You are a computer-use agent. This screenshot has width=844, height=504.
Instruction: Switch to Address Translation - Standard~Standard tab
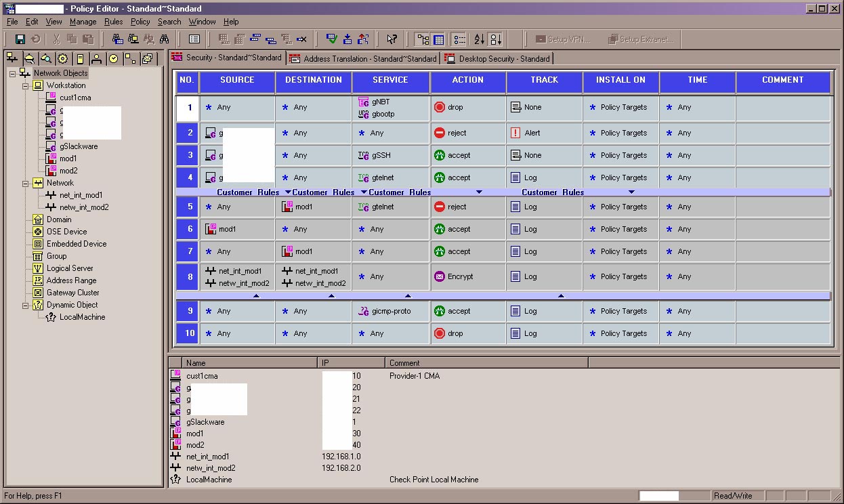click(x=363, y=59)
